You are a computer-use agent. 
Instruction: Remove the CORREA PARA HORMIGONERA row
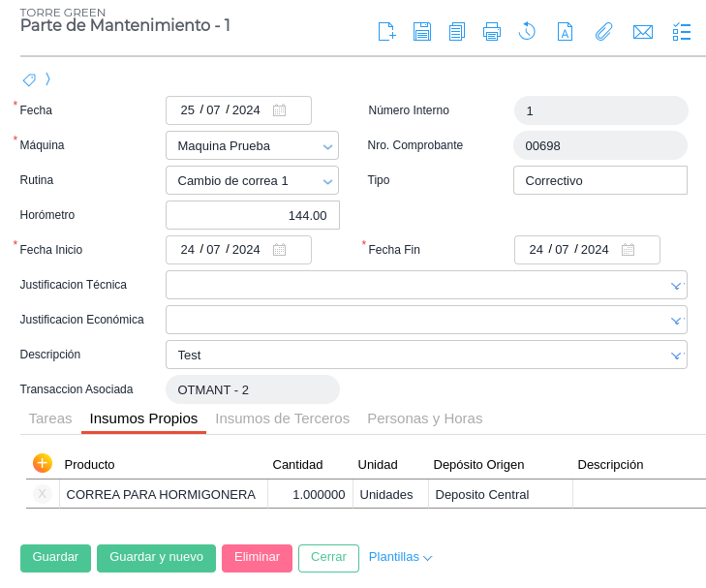(x=42, y=494)
